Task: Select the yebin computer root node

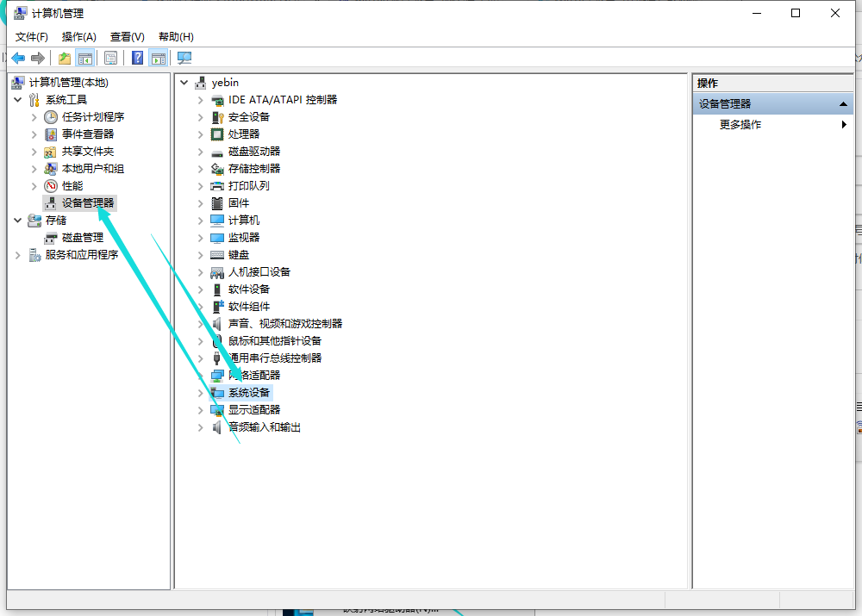Action: (225, 83)
